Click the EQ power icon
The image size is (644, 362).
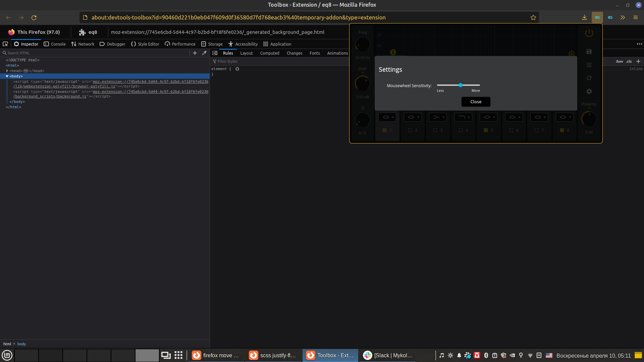[589, 33]
